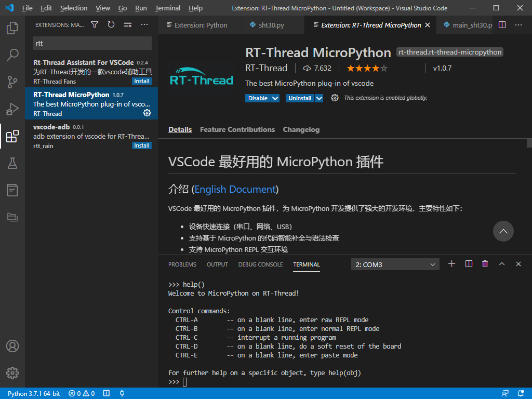Open extensions view more actions ellipsis

coord(144,24)
